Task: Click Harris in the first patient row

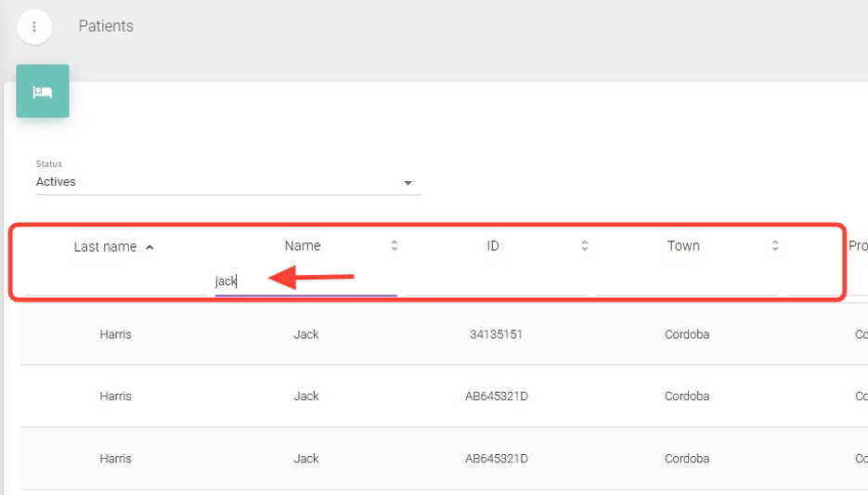Action: click(116, 334)
